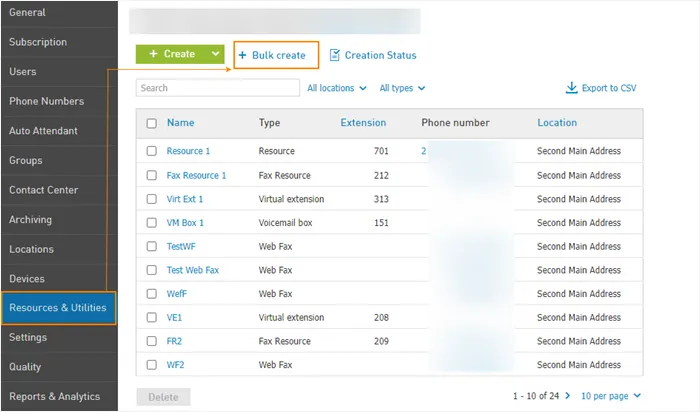Sort by the Extension column header
This screenshot has width=700, height=412.
(x=363, y=123)
